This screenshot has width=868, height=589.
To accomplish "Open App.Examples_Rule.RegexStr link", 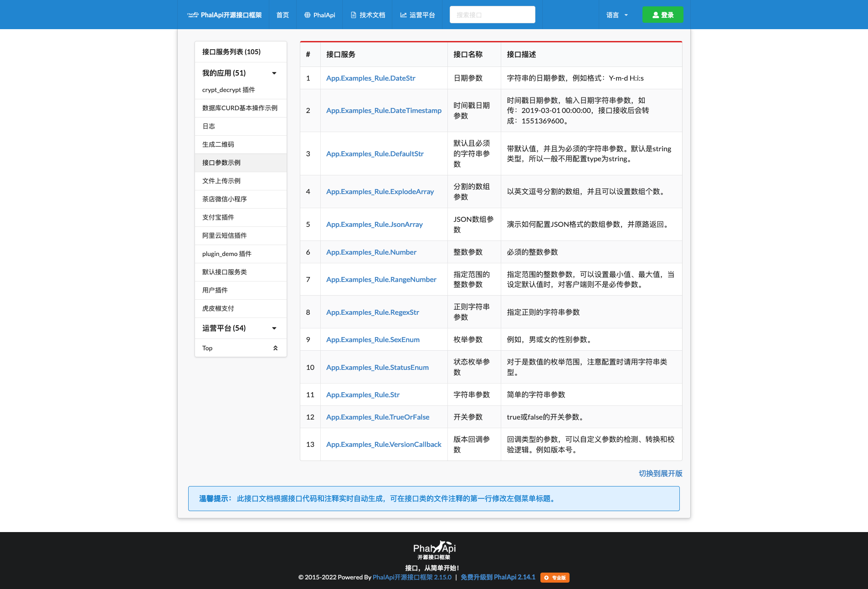I will coord(372,312).
